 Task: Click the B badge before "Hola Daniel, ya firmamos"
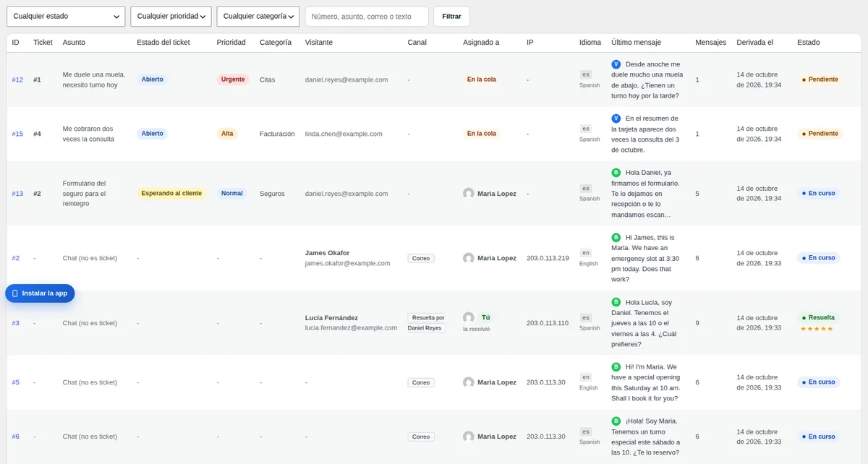[x=616, y=173]
